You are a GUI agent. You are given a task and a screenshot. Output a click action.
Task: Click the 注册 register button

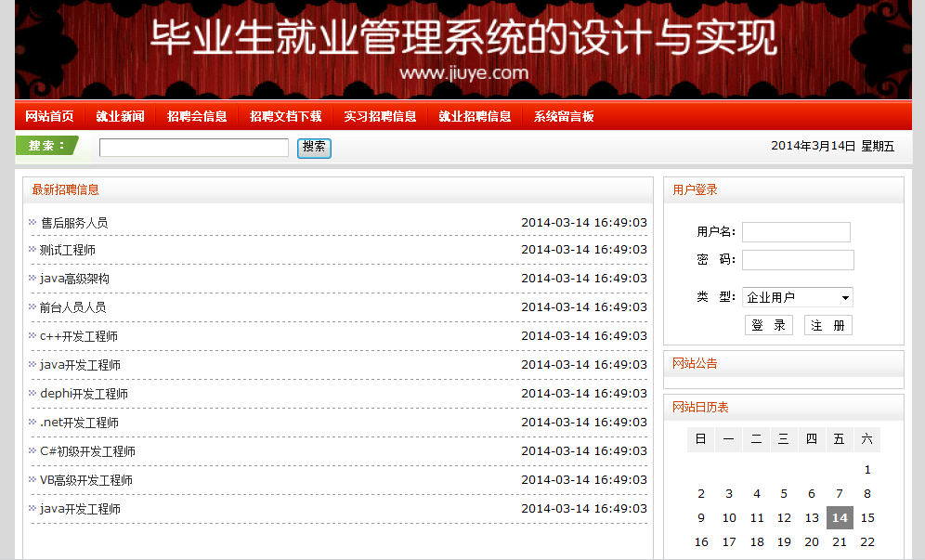[x=827, y=325]
